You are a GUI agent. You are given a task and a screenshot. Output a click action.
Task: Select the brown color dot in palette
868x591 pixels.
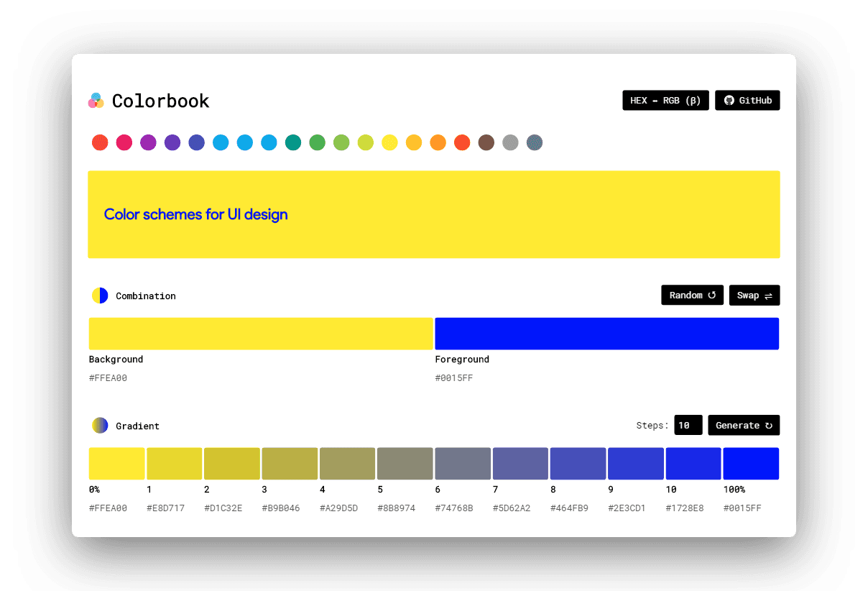pos(486,142)
